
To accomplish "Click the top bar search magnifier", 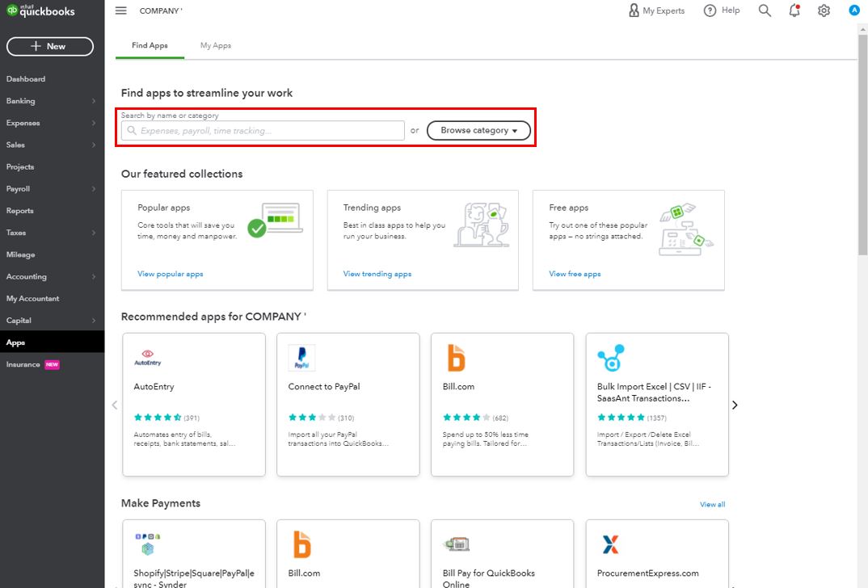I will point(765,10).
